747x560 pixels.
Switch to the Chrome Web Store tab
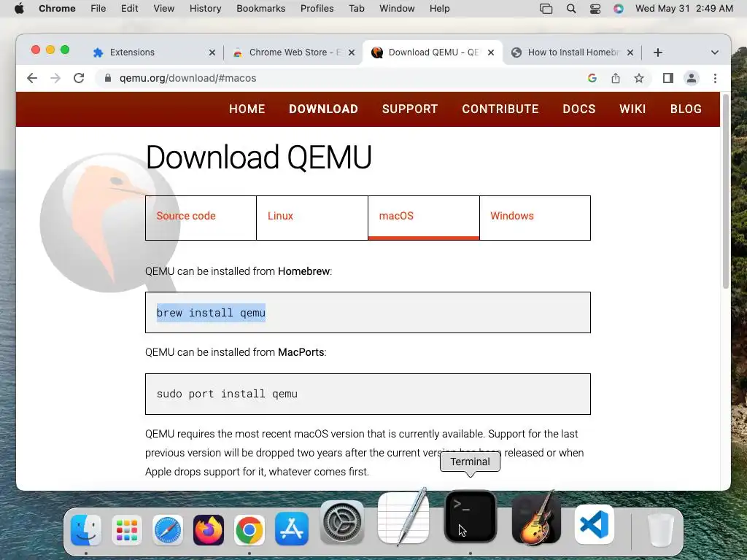295,52
